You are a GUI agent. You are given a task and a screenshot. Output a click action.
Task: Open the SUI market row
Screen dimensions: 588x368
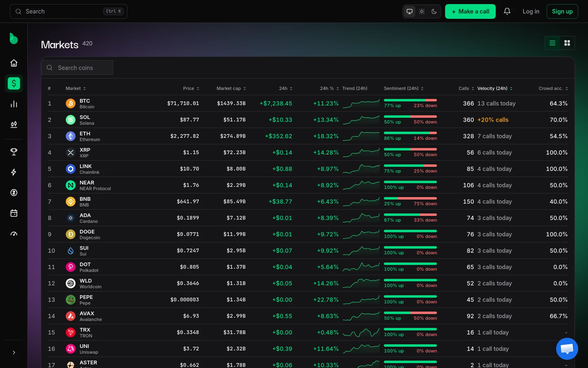point(308,251)
